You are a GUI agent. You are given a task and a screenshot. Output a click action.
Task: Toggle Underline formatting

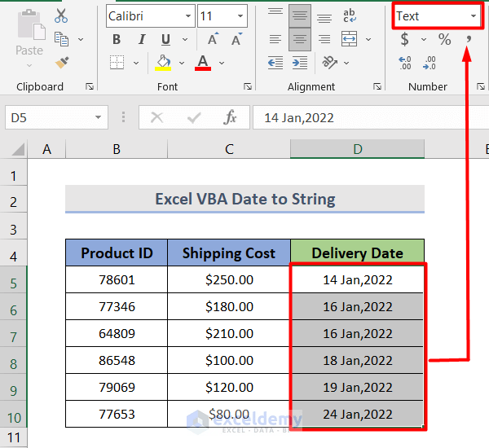pos(165,40)
